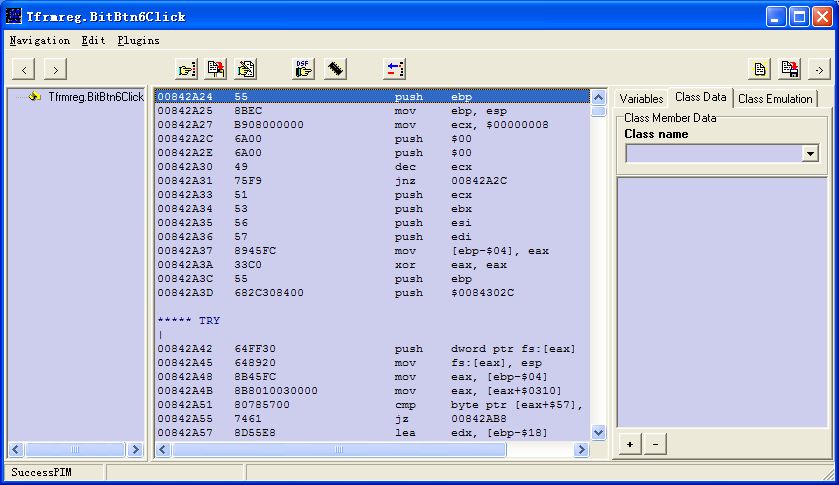This screenshot has height=485, width=839.
Task: Switch to the Variables tab
Action: [x=641, y=99]
